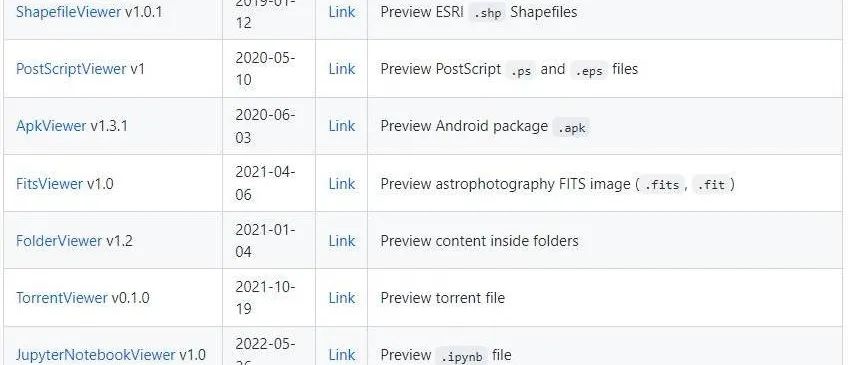848x365 pixels.
Task: Select the .eps code tag
Action: [x=589, y=70]
